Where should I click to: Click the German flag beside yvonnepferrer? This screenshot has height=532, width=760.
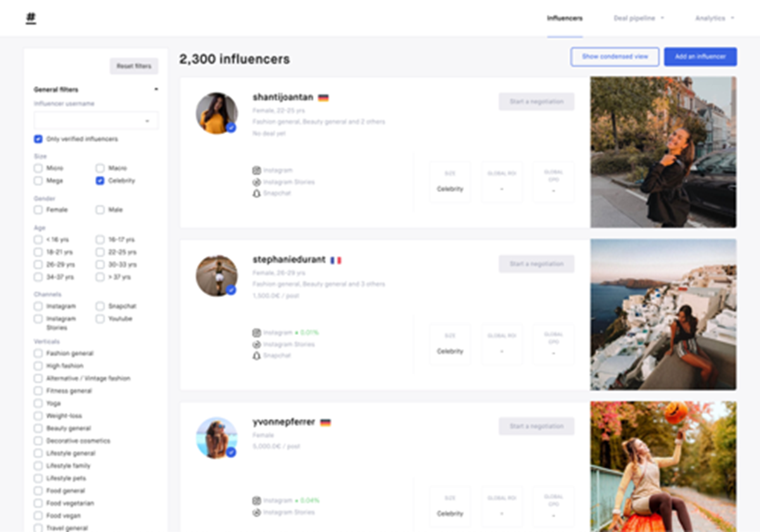[x=326, y=422]
